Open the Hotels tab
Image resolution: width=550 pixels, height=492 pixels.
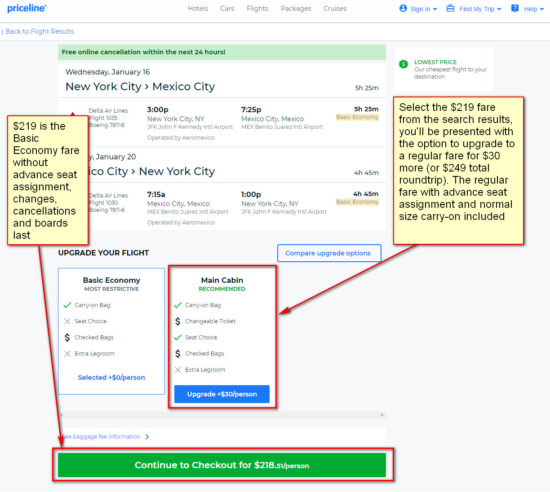pos(198,8)
